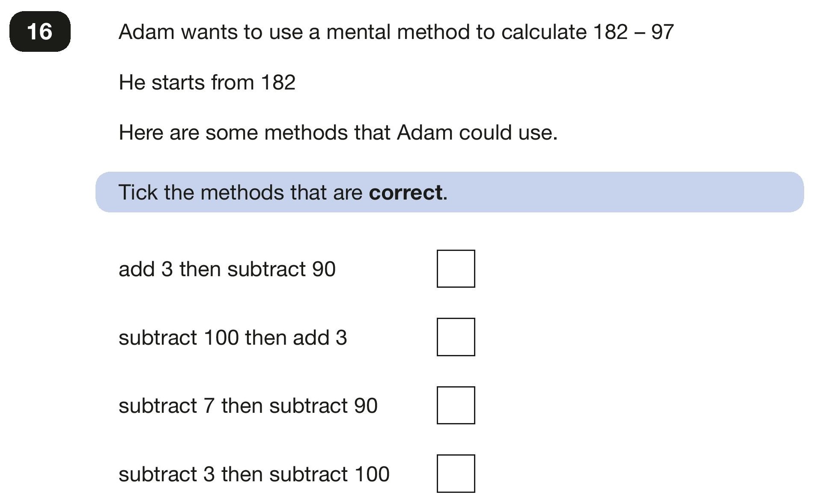Click the number 90 in the first option
Viewport: 826px width, 504px height.
[324, 269]
